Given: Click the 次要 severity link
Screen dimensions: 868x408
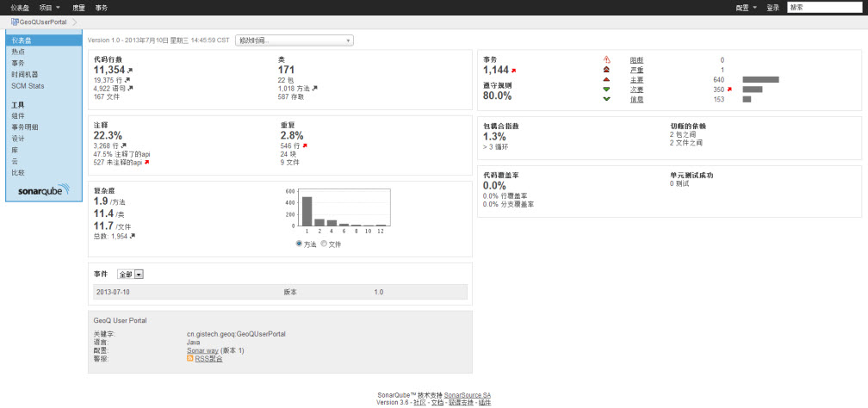Looking at the screenshot, I should [x=636, y=90].
